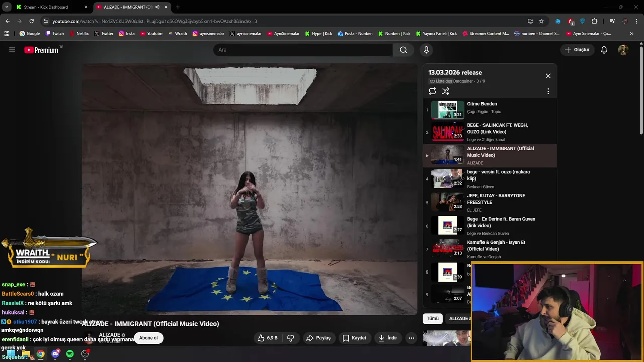Screen dimensions: 644x362
Task: Click the YouTube Ara search field
Action: click(x=303, y=50)
